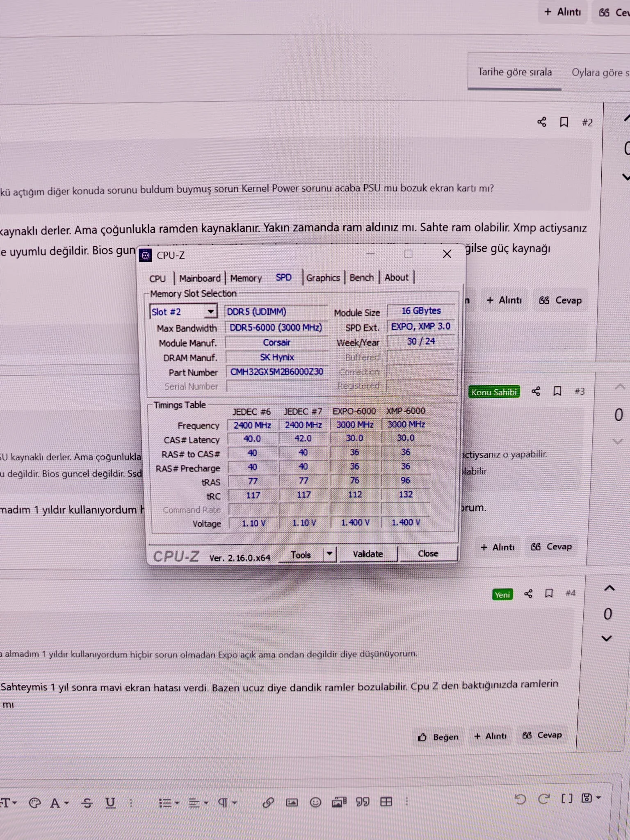Open the text alignment dropdown
The width and height of the screenshot is (630, 840).
[199, 803]
